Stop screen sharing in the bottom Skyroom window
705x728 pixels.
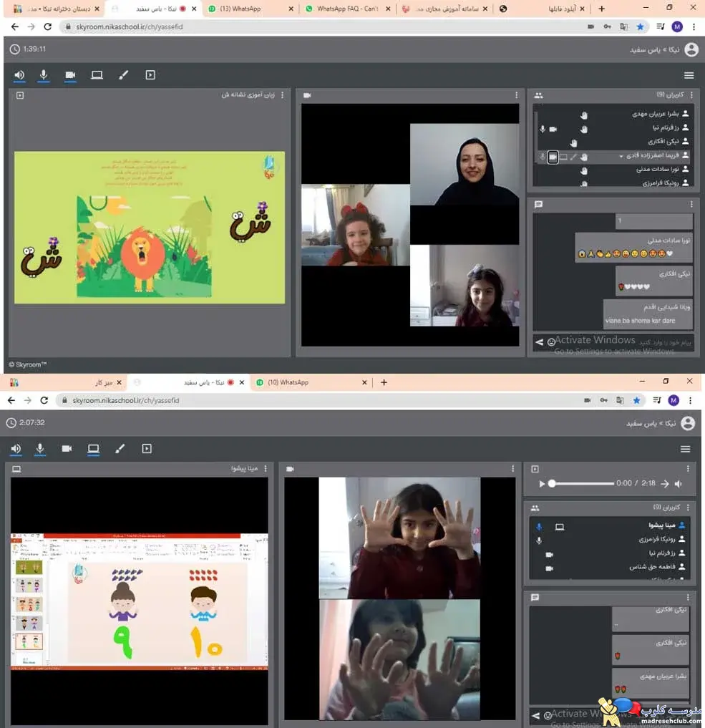tap(93, 449)
